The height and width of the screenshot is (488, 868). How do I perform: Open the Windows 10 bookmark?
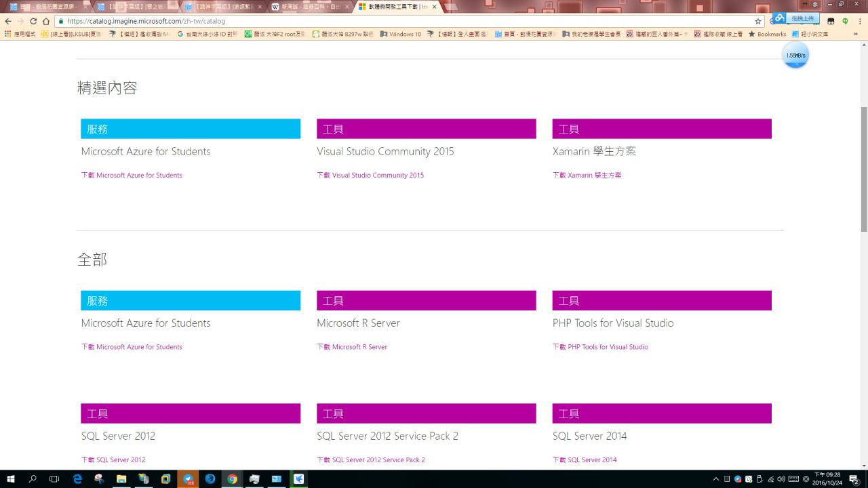[x=401, y=34]
